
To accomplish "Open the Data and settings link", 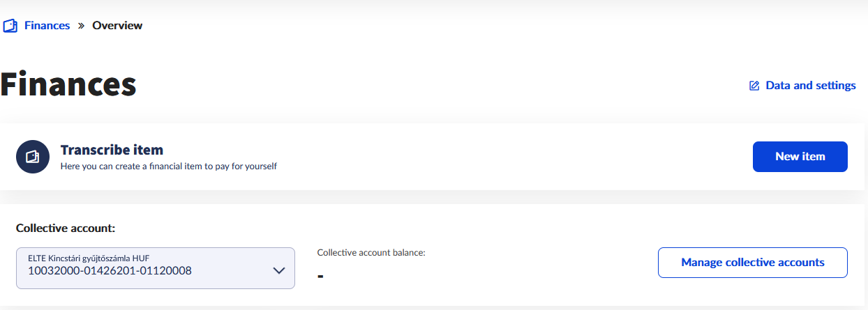I will pos(810,86).
